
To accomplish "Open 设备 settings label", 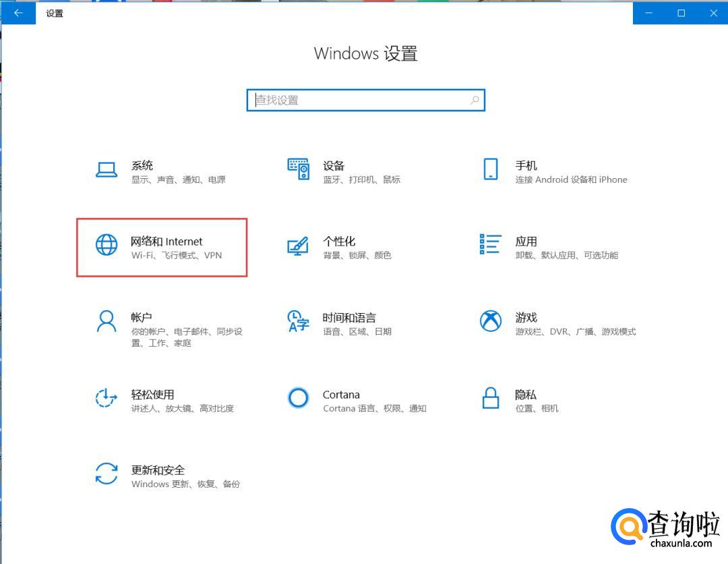I will tap(334, 165).
